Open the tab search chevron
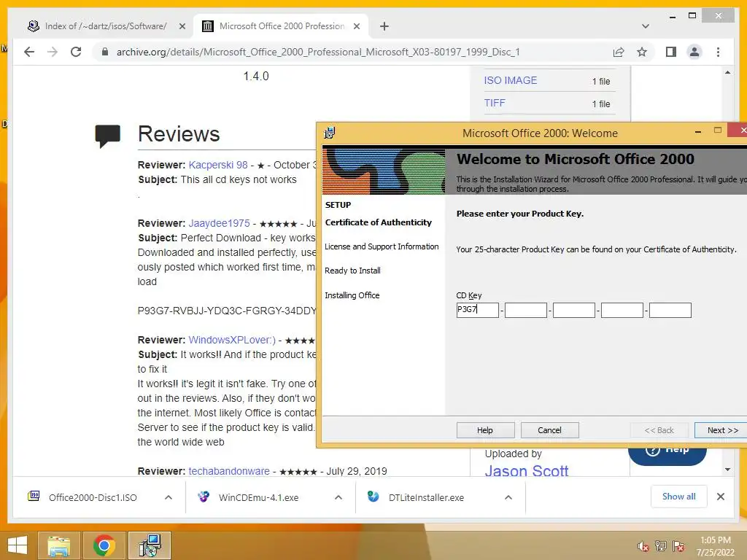747x560 pixels. coord(645,26)
